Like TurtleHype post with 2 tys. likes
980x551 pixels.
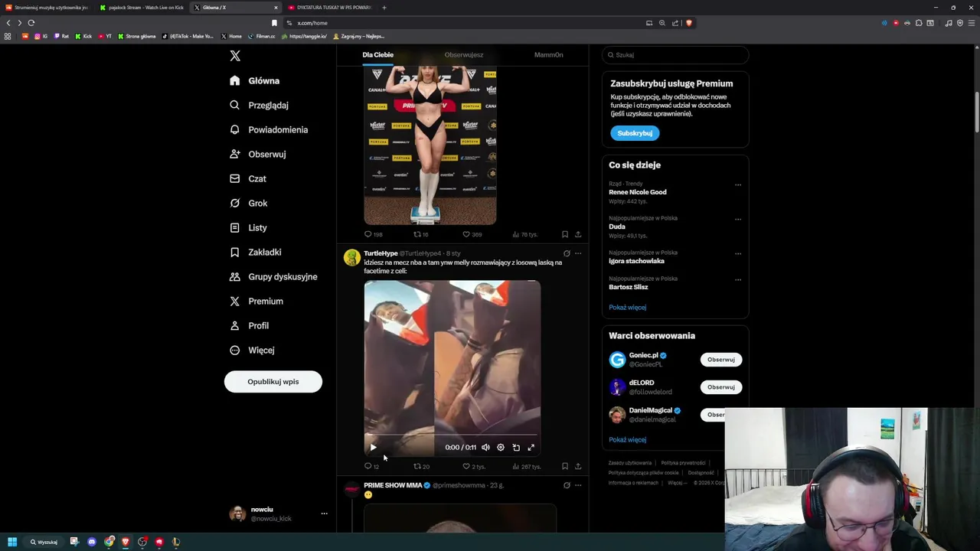pos(474,466)
